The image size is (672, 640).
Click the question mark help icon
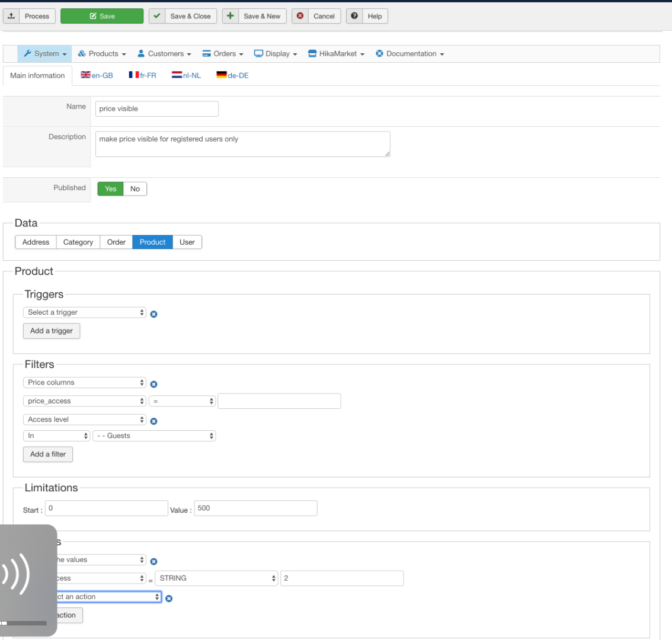(x=354, y=16)
